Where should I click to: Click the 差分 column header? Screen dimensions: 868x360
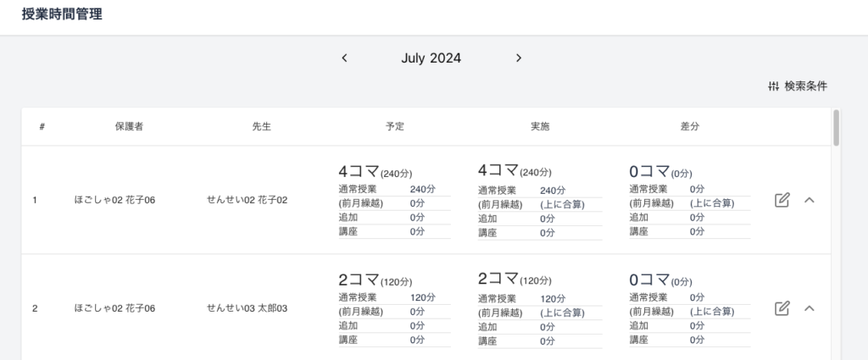point(689,126)
